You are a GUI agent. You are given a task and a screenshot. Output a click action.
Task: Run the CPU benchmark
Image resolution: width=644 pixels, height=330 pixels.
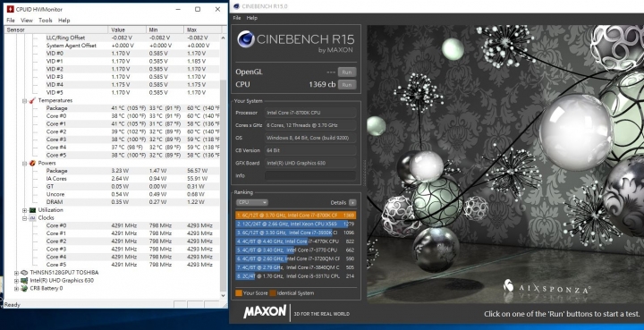point(347,85)
